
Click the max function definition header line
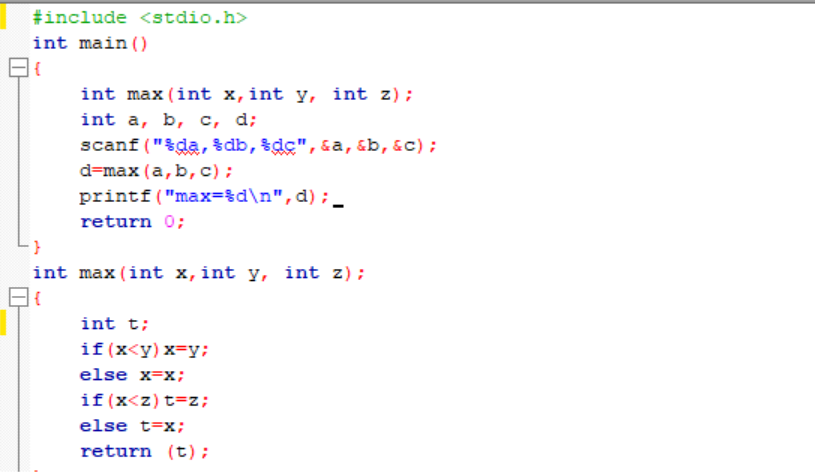199,272
